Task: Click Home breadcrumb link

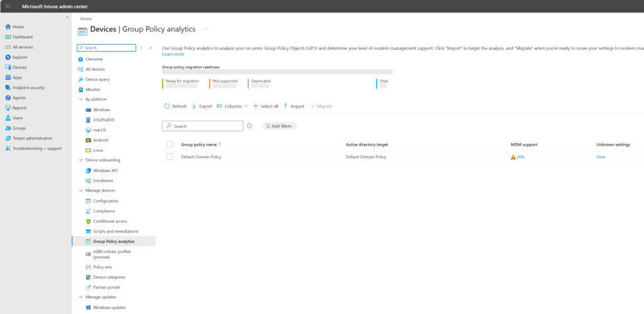Action: coord(86,19)
